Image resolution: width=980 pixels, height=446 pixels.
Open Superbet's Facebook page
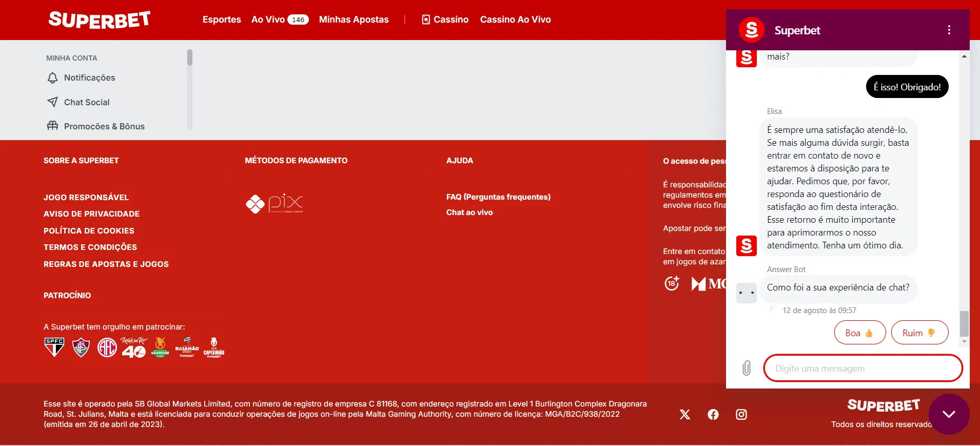[x=713, y=415]
